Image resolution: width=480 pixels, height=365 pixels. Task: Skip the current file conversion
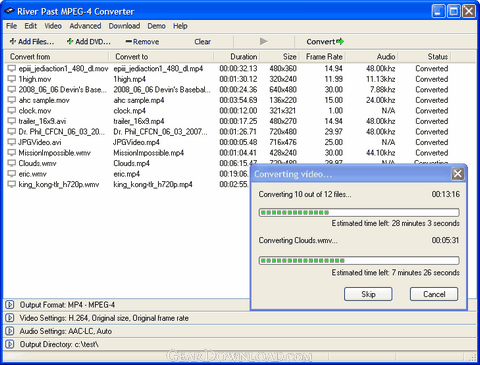pyautogui.click(x=368, y=294)
